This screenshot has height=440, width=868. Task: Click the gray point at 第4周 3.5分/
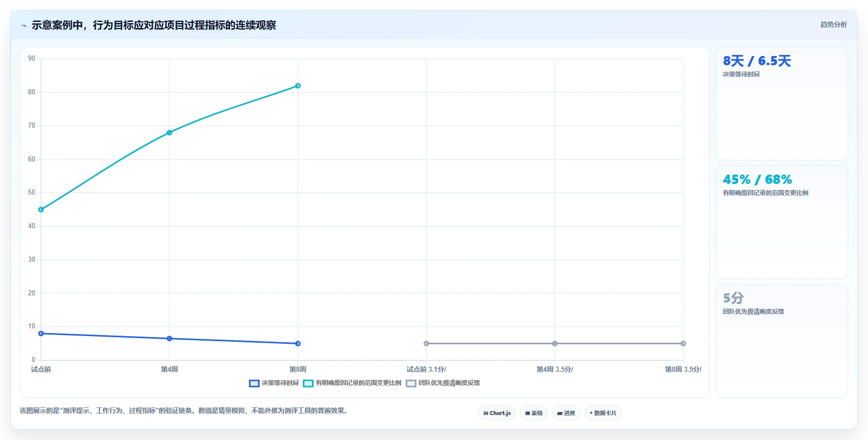[555, 344]
